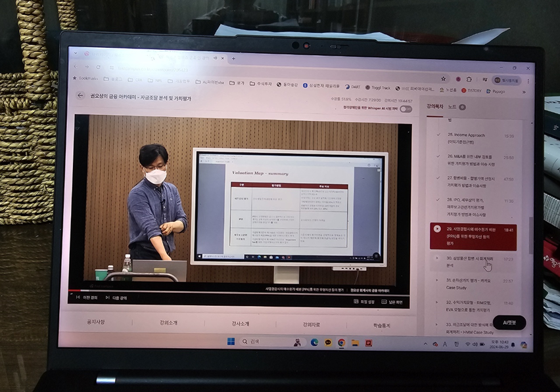Open the red app icon on the taskbar

(369, 343)
